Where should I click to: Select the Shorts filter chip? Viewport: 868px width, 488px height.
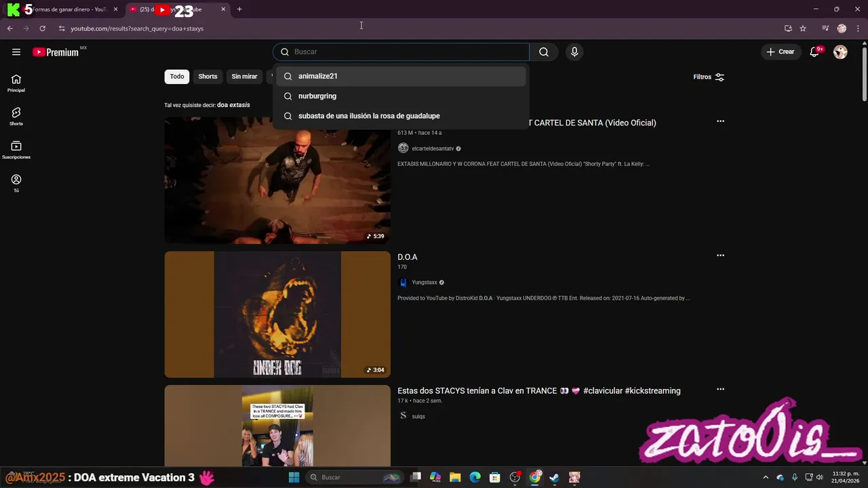tap(208, 77)
